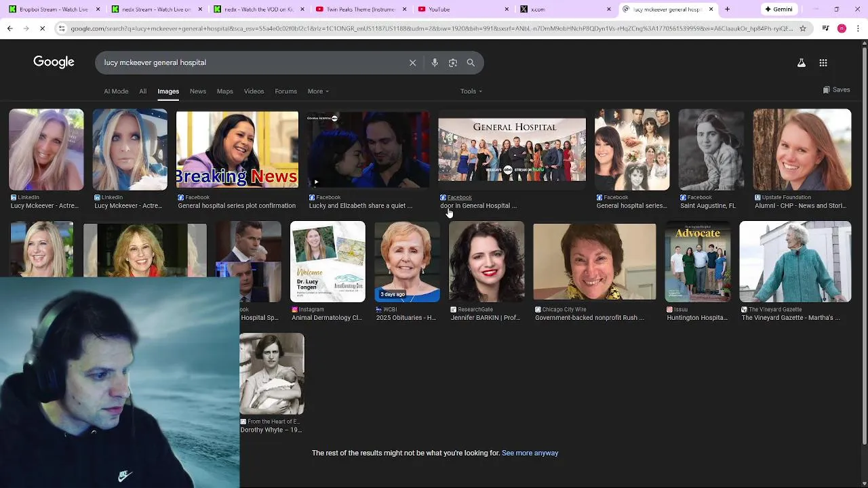This screenshot has height=488, width=868.
Task: Open a new tab with the plus button
Action: (x=727, y=9)
